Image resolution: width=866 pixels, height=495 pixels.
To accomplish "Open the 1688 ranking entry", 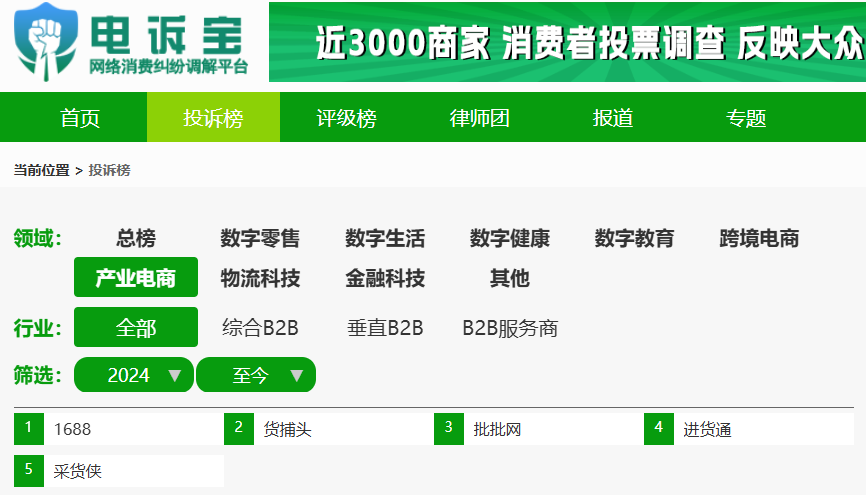I will [119, 429].
